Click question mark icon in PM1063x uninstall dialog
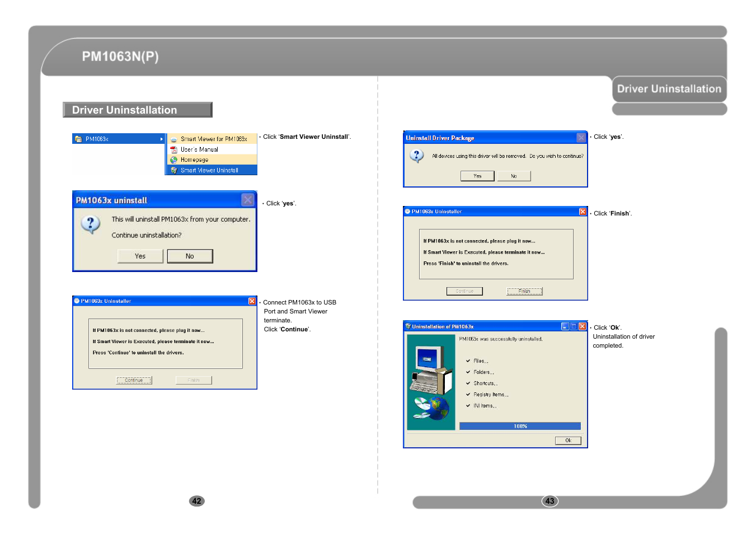This screenshot has height=534, width=756. click(x=91, y=224)
